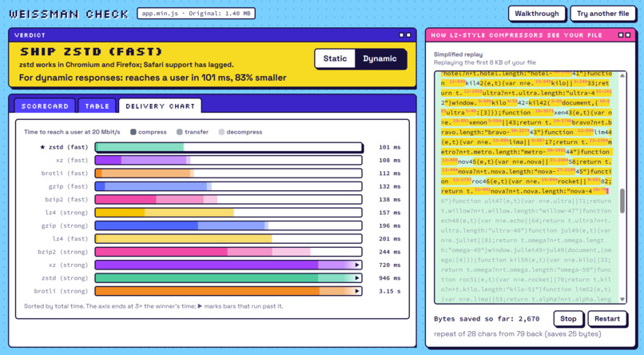This screenshot has height=355, width=644.
Task: Click the replay panel scrollbar thumb
Action: pyautogui.click(x=622, y=201)
